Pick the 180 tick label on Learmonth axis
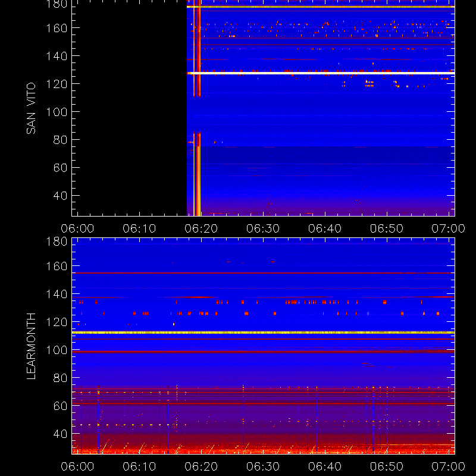This screenshot has width=476, height=476. coord(57,242)
